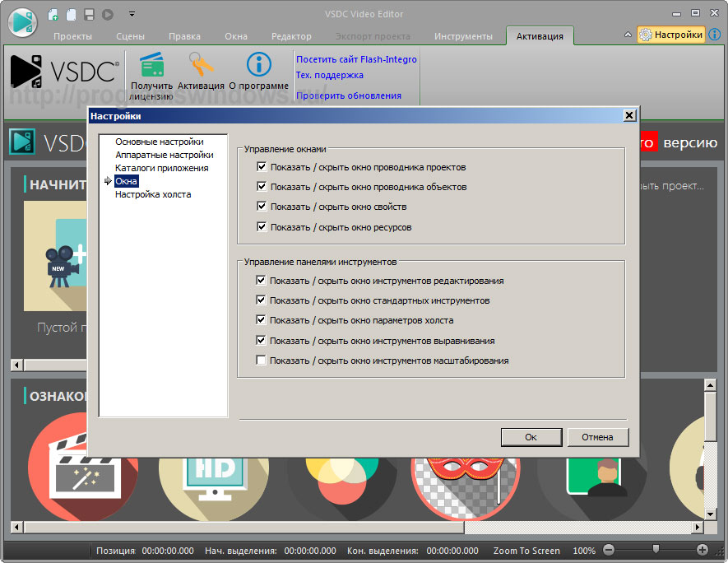Select Аппаратные настройки in settings tree

pyautogui.click(x=165, y=155)
